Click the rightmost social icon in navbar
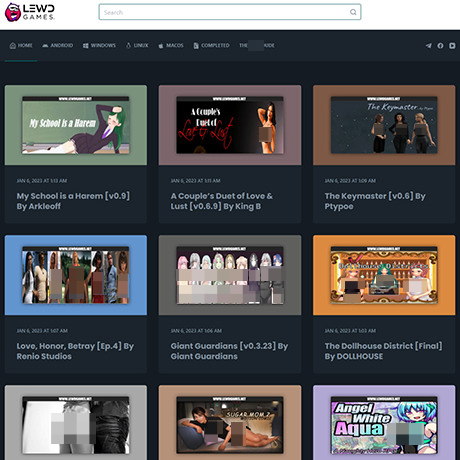 (x=452, y=46)
